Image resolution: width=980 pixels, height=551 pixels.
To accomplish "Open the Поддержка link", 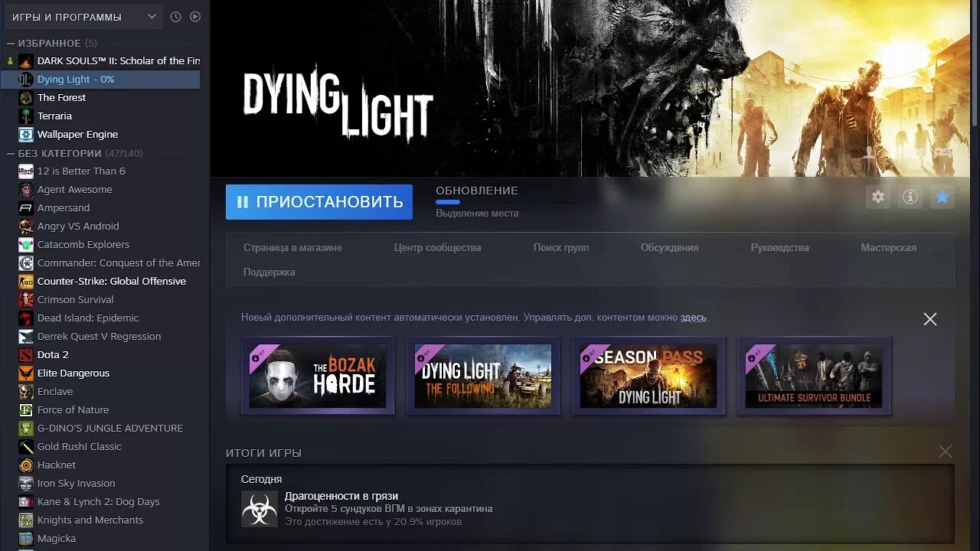I will 269,272.
